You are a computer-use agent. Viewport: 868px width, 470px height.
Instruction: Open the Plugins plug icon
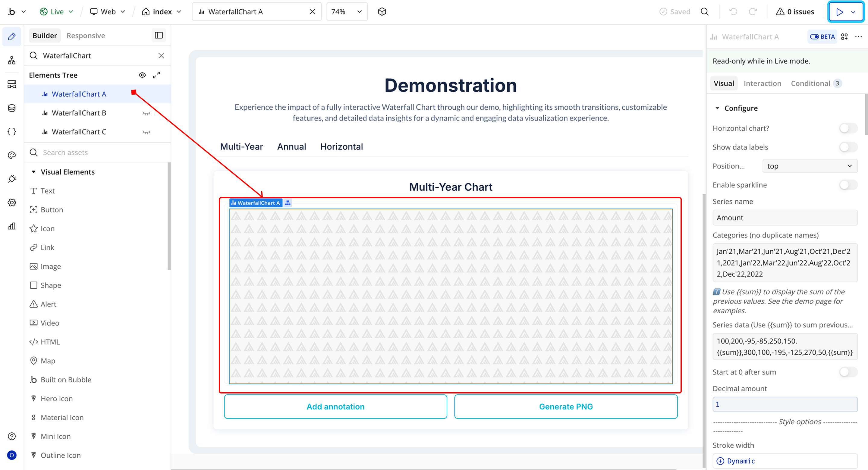coord(12,179)
